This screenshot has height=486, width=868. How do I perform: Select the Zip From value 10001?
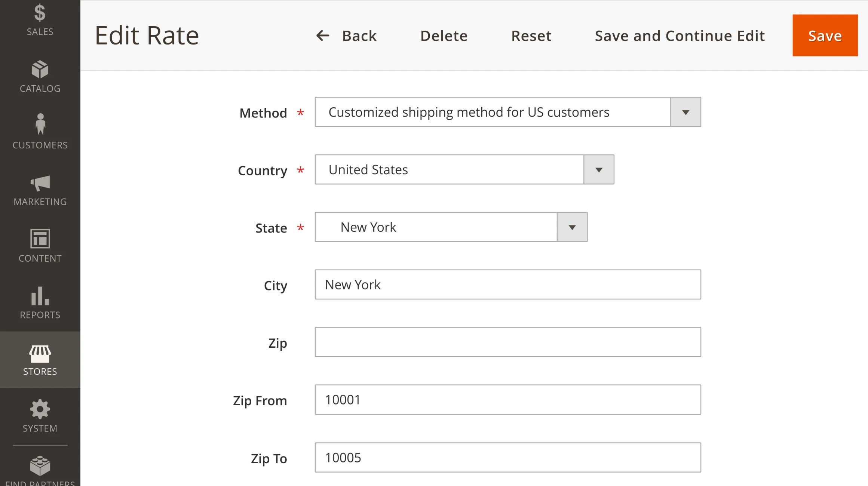507,400
